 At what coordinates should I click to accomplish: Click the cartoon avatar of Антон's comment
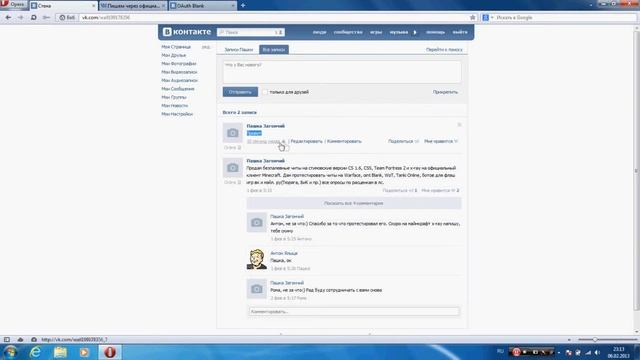pyautogui.click(x=256, y=259)
